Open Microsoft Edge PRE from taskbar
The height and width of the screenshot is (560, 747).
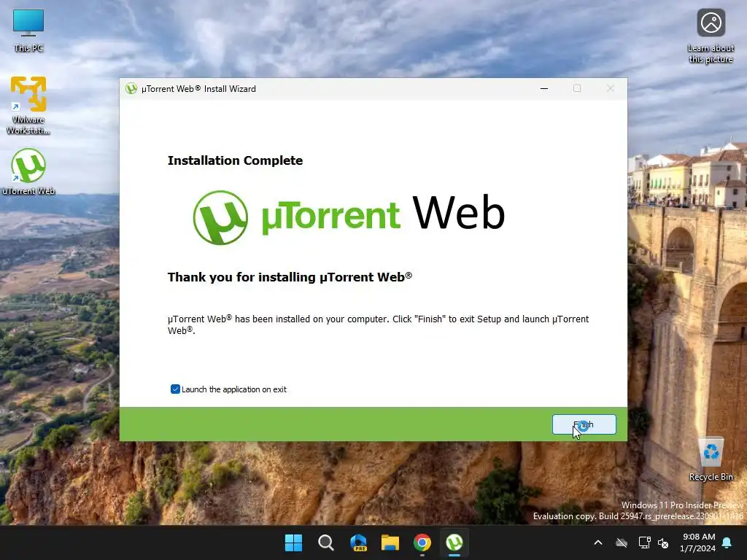(358, 542)
